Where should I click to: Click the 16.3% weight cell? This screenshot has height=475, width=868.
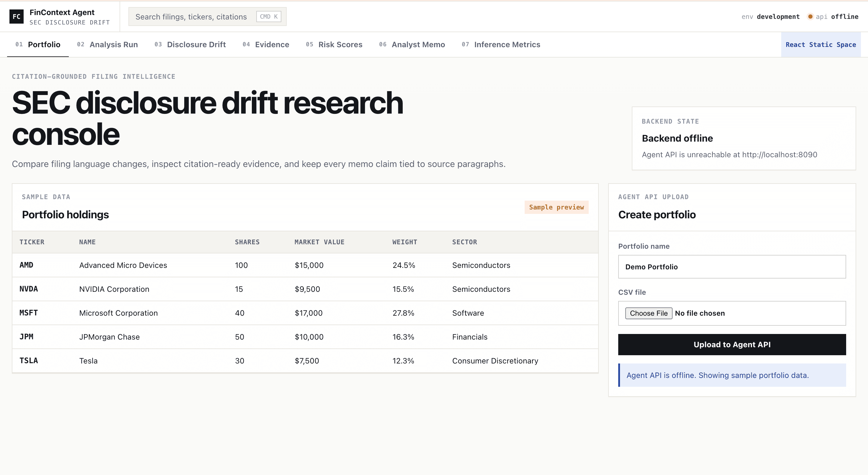tap(403, 337)
